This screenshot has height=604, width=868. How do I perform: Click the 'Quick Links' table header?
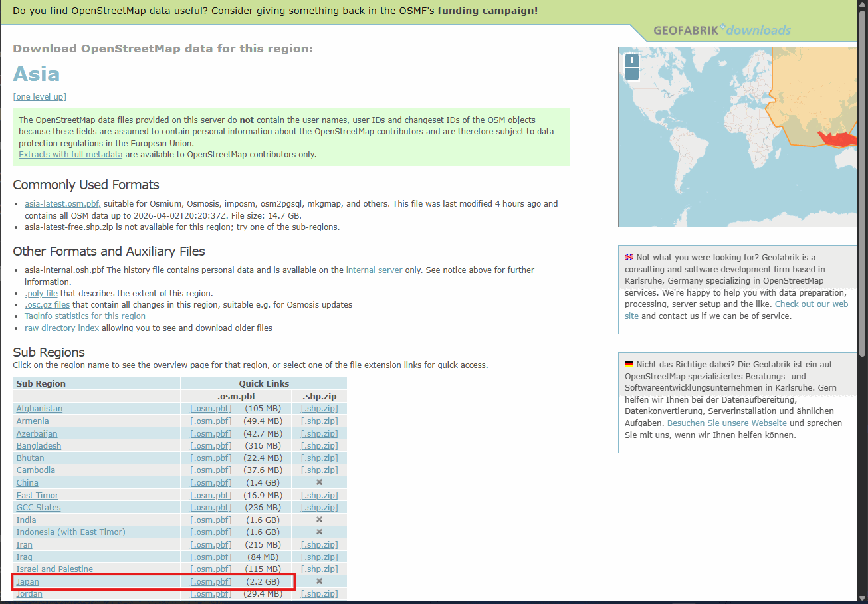264,384
